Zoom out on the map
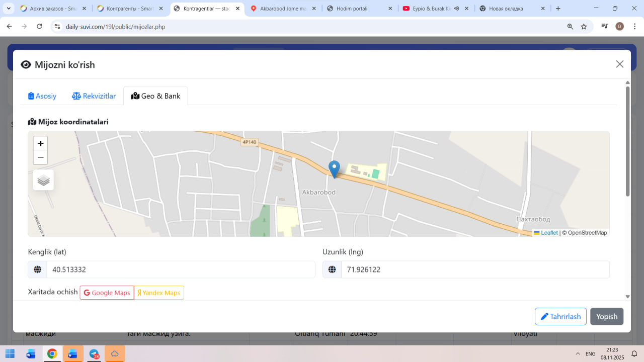The width and height of the screenshot is (644, 362). click(41, 157)
